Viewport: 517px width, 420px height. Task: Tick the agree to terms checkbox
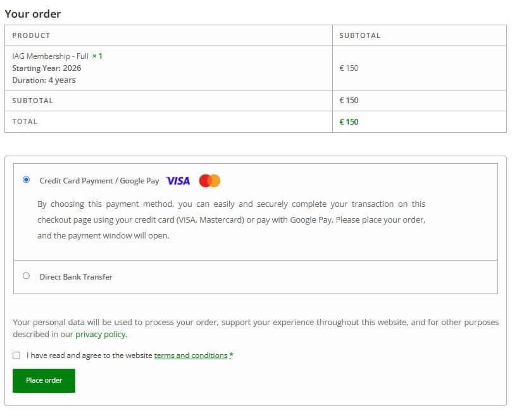pos(16,355)
